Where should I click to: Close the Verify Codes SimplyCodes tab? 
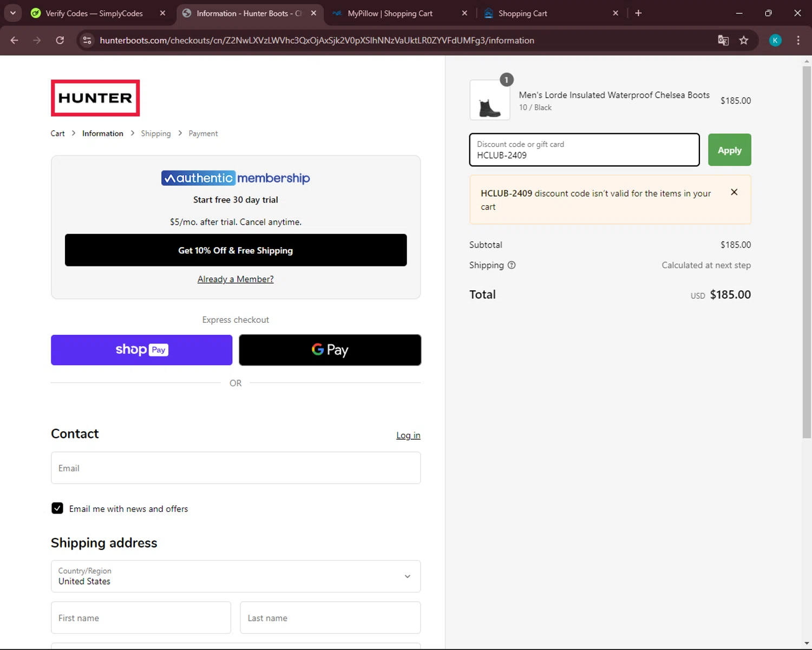tap(162, 13)
